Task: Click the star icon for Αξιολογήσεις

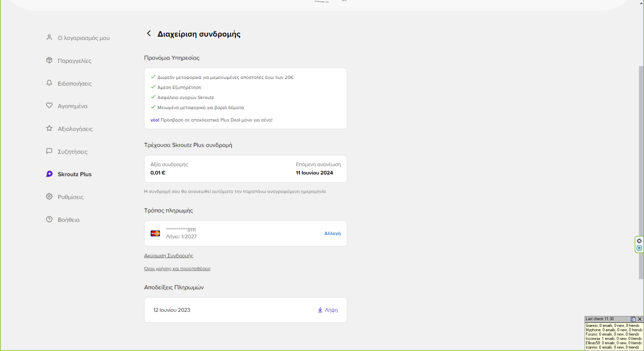Action: pyautogui.click(x=49, y=128)
